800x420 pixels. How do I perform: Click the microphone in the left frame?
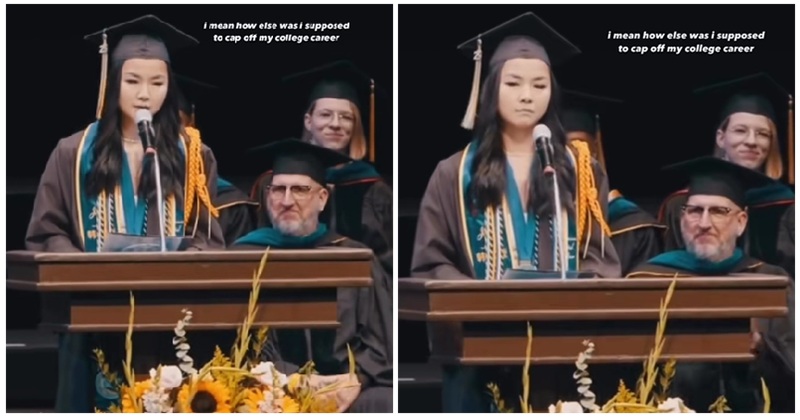[145, 130]
